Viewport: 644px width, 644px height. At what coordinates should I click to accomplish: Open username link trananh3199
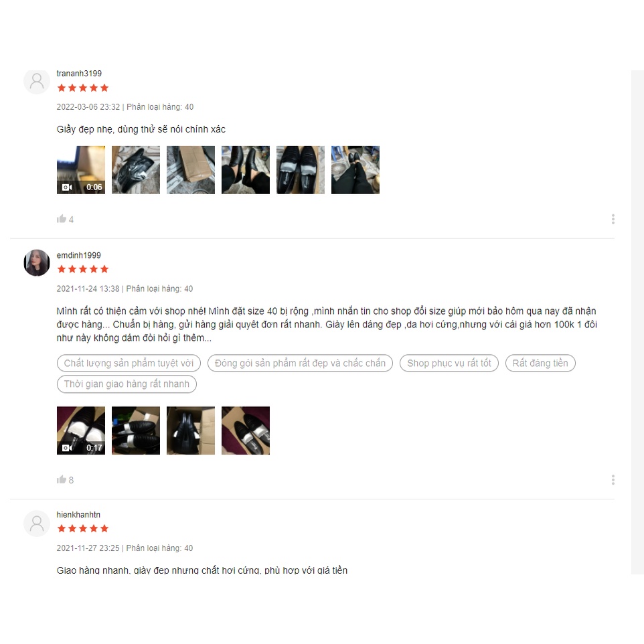(79, 74)
